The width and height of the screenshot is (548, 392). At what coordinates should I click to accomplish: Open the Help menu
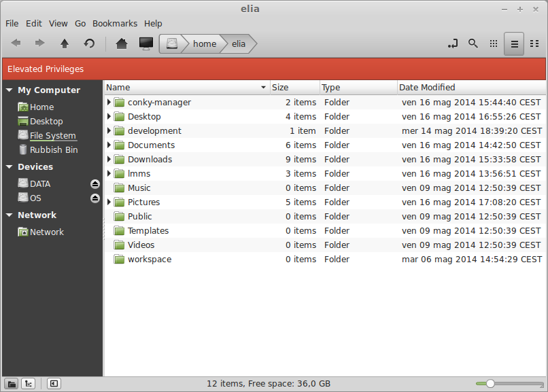tap(153, 23)
